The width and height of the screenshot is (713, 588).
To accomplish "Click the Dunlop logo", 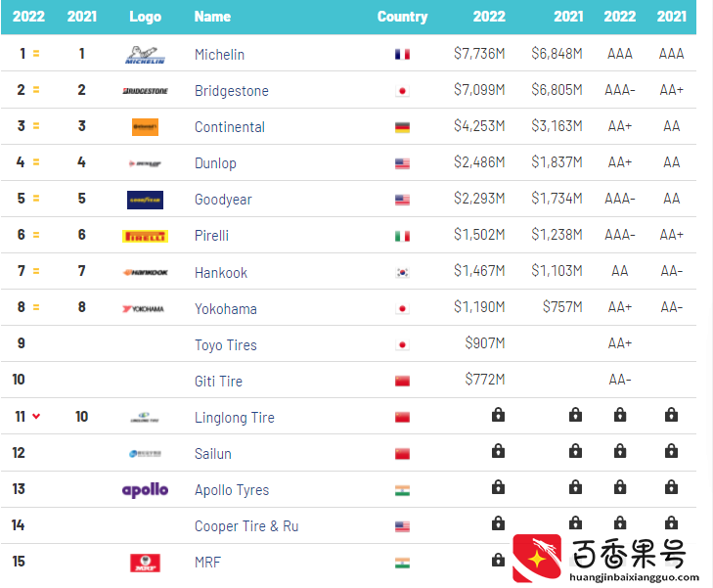I will click(x=145, y=163).
